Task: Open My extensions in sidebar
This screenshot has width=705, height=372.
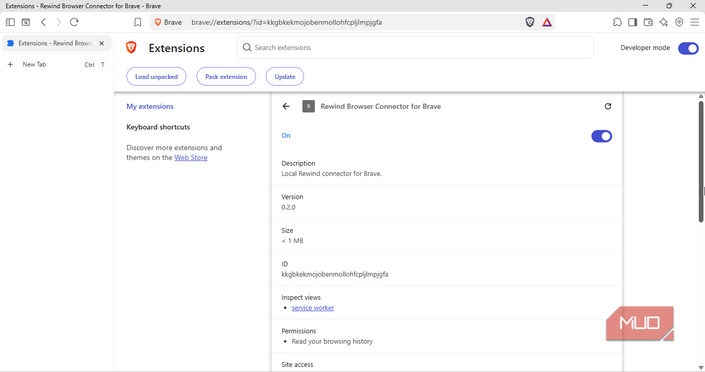Action: (x=150, y=106)
